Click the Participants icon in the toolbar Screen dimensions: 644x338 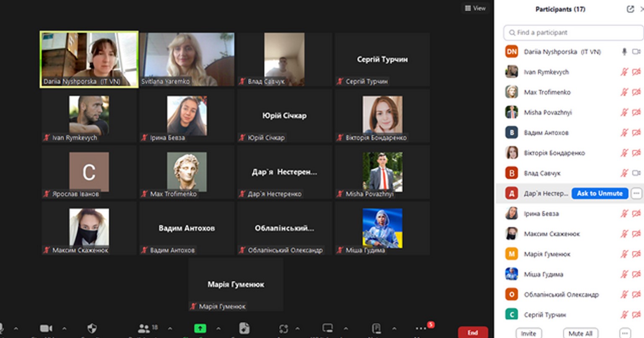coord(144,328)
